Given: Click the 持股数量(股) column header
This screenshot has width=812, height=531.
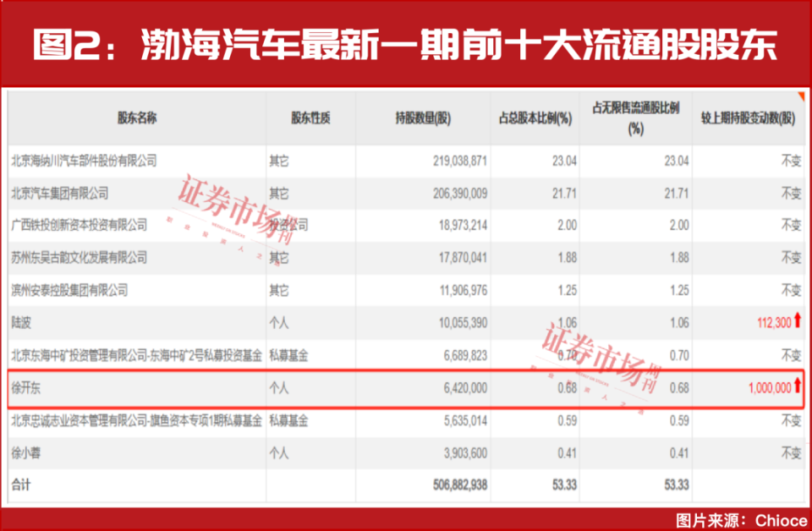Looking at the screenshot, I should [423, 118].
